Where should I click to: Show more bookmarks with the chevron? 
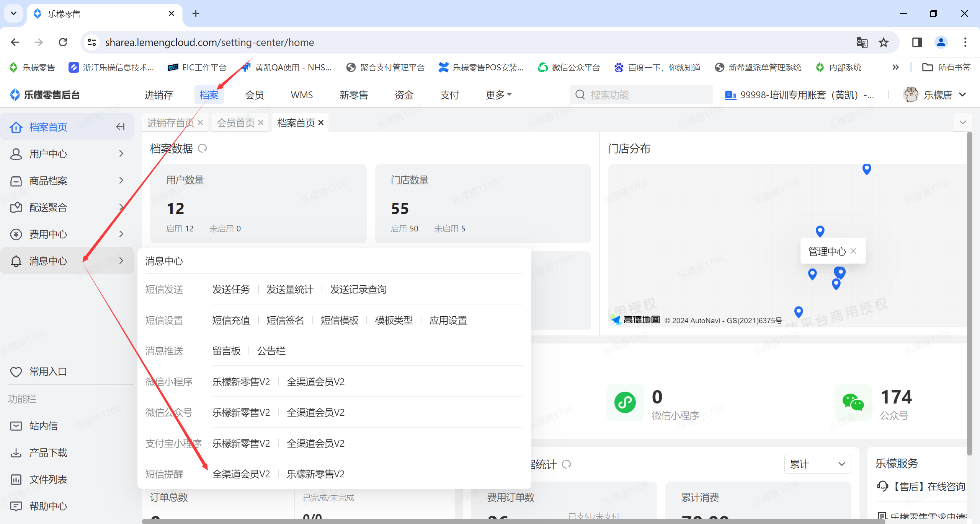coord(895,67)
